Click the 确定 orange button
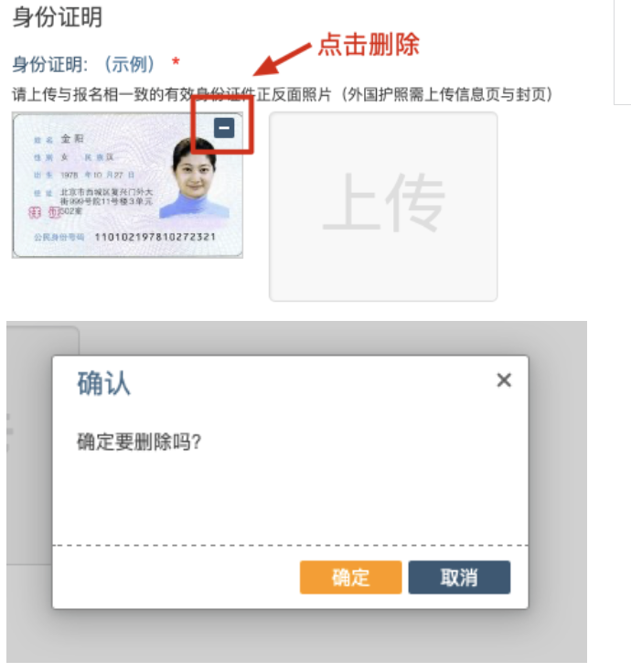Viewport: 631px width, 672px height. [350, 577]
